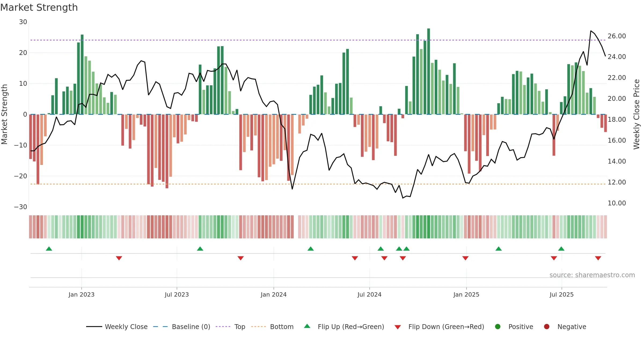Select the red flip-down marker just before Jul 2025

[554, 258]
